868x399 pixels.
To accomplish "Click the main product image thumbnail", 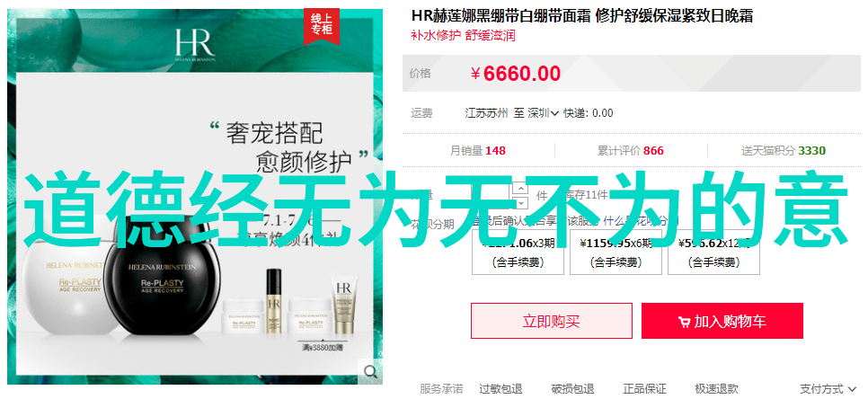I will [x=195, y=197].
